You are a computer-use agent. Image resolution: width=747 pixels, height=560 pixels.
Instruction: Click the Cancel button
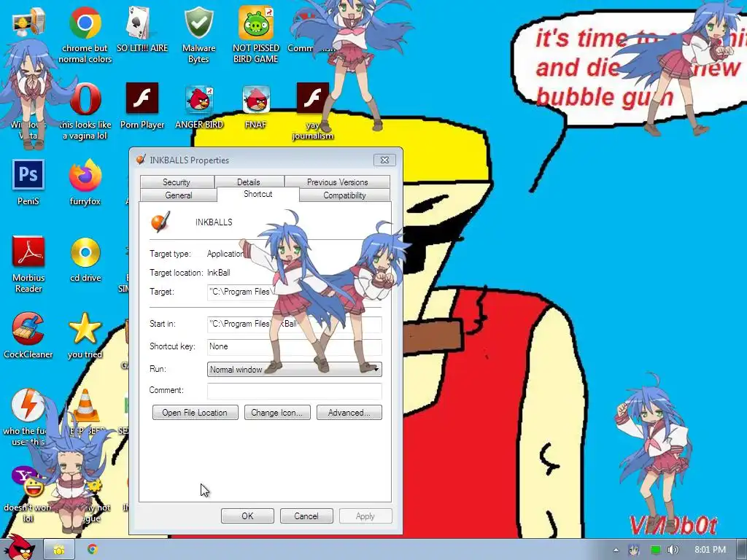pos(306,516)
